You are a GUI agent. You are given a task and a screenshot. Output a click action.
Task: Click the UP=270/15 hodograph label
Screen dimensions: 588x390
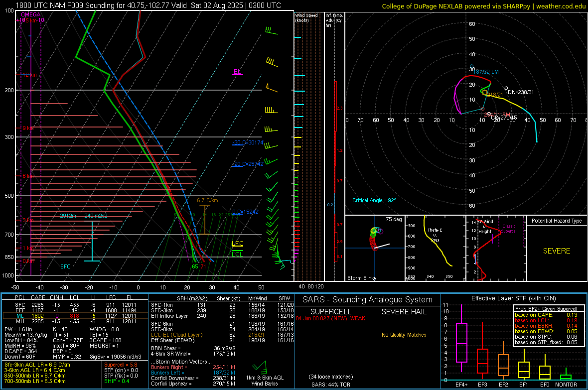504,118
